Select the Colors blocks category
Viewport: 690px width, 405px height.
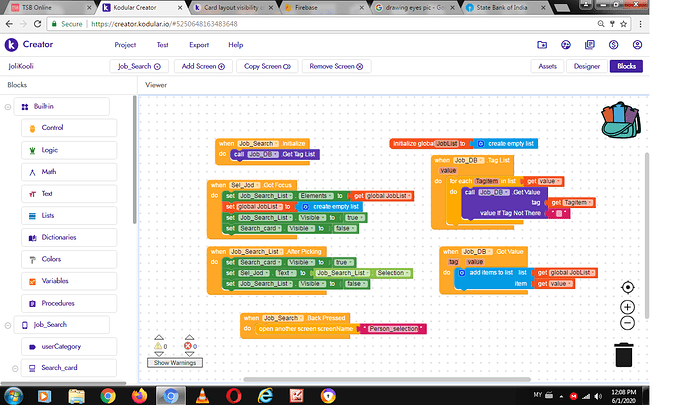pyautogui.click(x=53, y=259)
